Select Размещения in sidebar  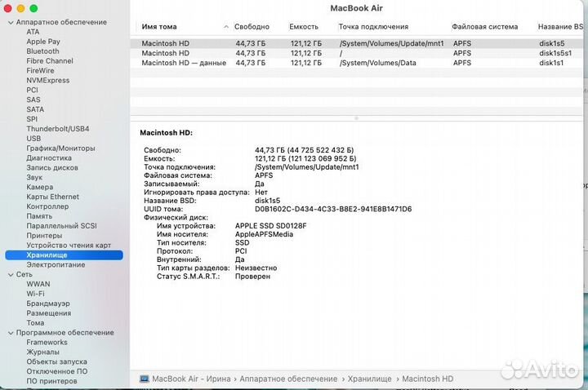coord(48,313)
